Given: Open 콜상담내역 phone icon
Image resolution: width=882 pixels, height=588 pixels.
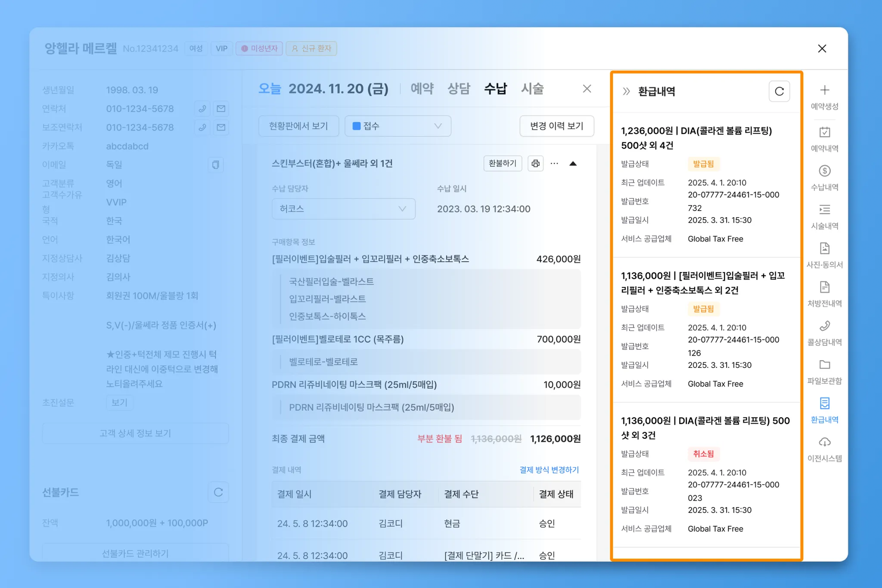Looking at the screenshot, I should [x=824, y=326].
